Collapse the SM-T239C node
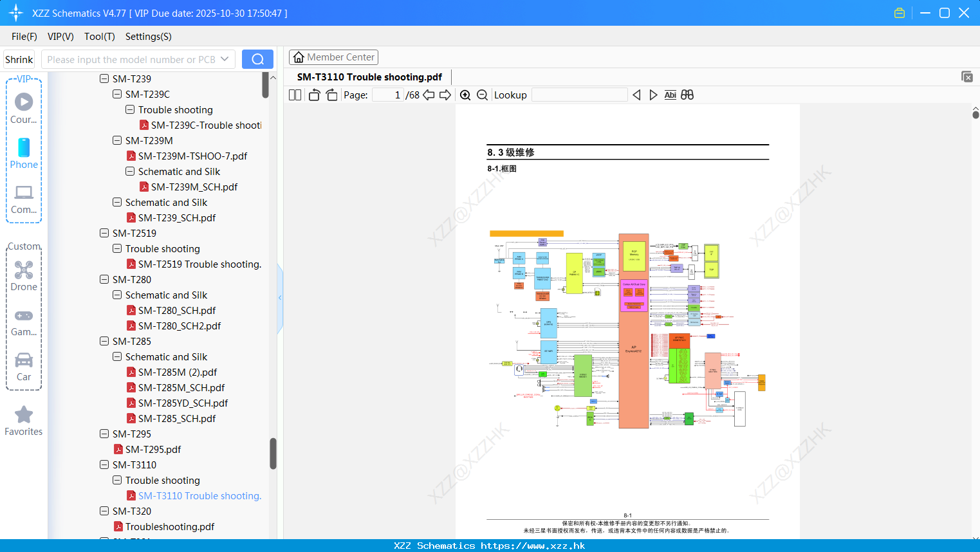Viewport: 980px width, 552px height. point(117,94)
